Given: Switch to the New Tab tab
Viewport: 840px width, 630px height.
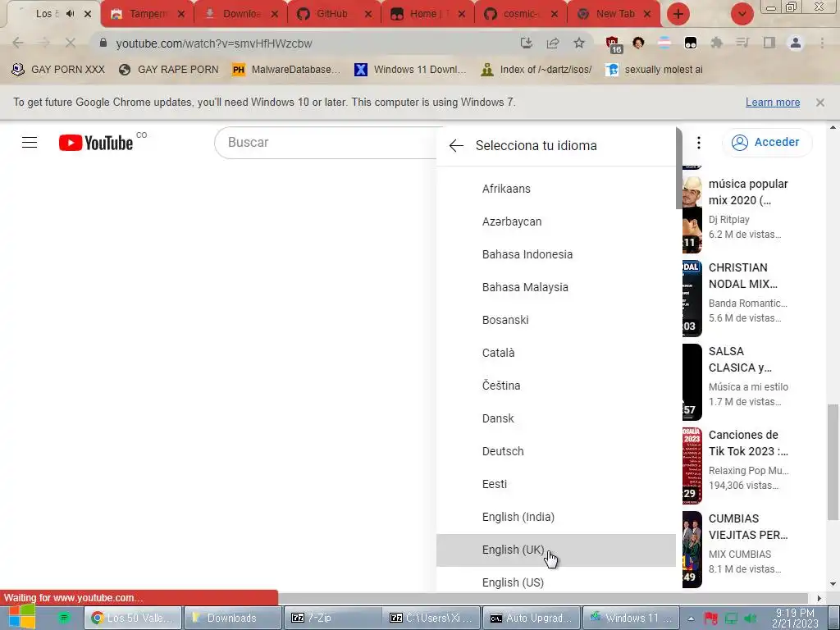Looking at the screenshot, I should coord(614,15).
